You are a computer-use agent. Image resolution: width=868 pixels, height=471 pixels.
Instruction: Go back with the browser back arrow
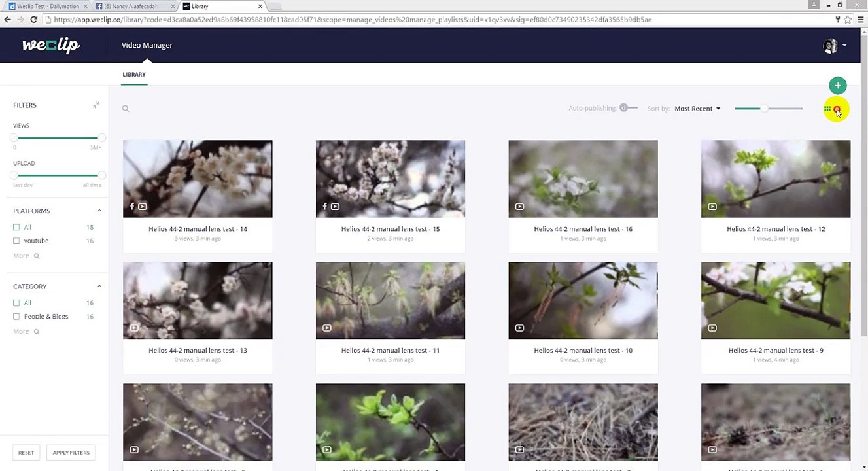click(7, 20)
